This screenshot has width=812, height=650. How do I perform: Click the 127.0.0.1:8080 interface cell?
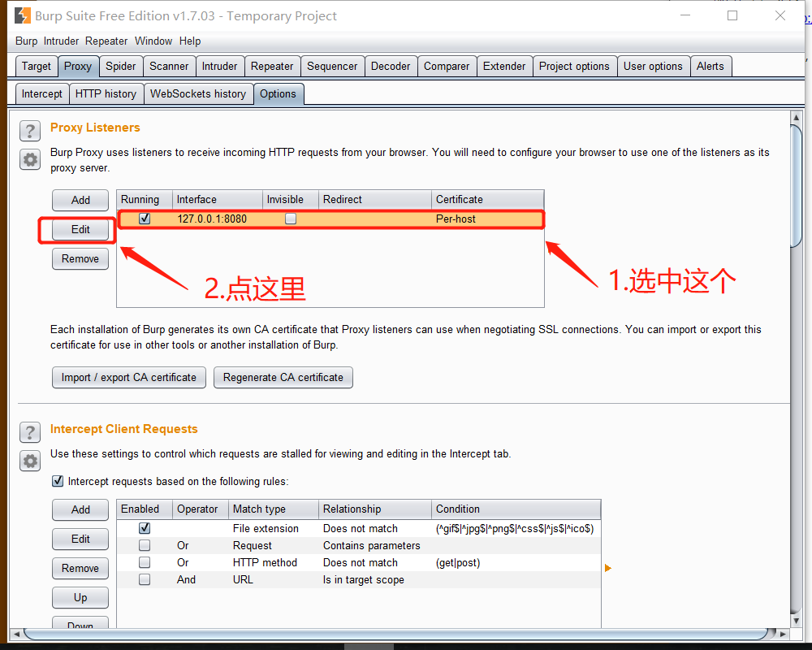click(x=218, y=219)
